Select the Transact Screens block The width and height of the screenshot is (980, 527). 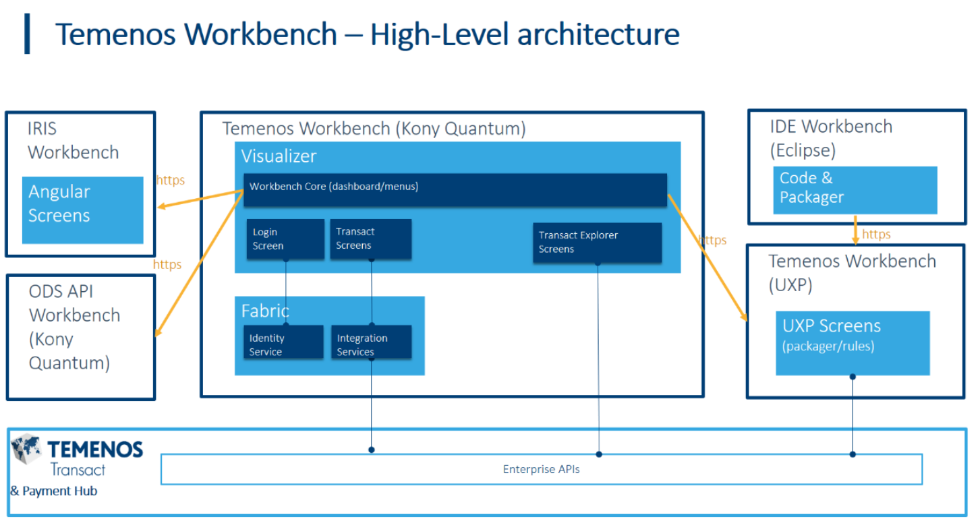pyautogui.click(x=370, y=239)
